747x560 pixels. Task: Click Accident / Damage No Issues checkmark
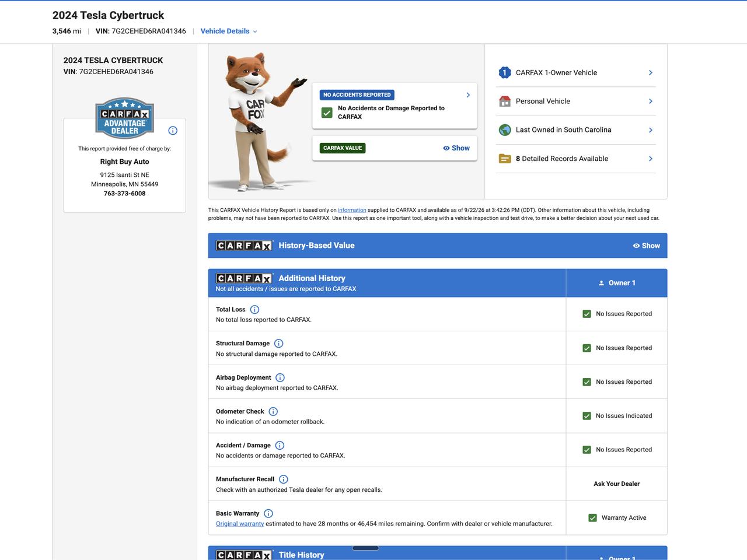point(587,450)
